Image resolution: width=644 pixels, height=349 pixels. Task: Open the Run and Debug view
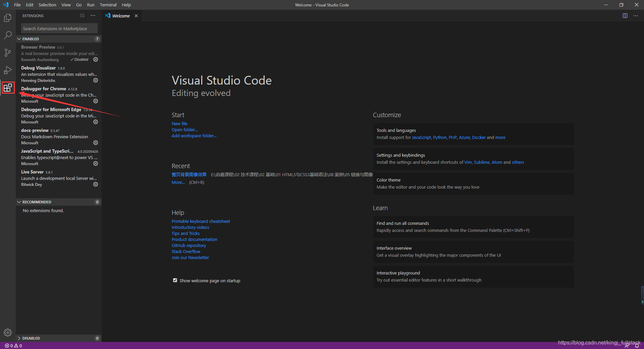point(8,70)
